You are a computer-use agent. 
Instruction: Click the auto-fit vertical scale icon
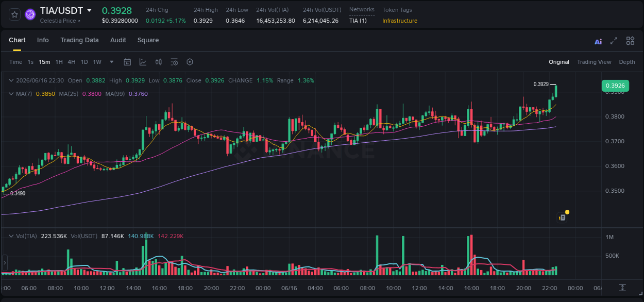pyautogui.click(x=622, y=288)
